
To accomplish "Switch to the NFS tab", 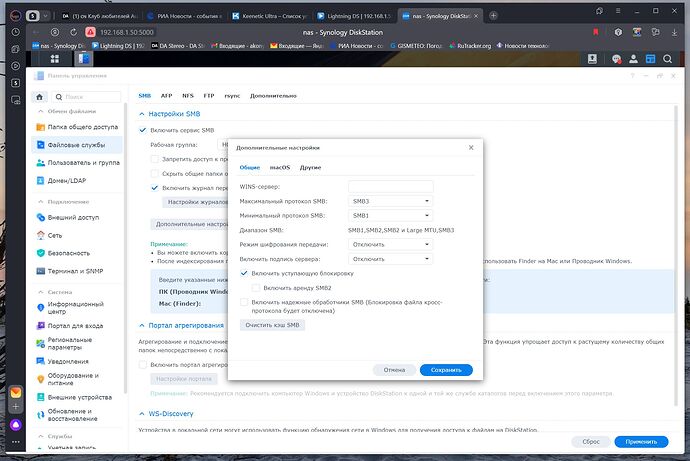I will tap(188, 95).
